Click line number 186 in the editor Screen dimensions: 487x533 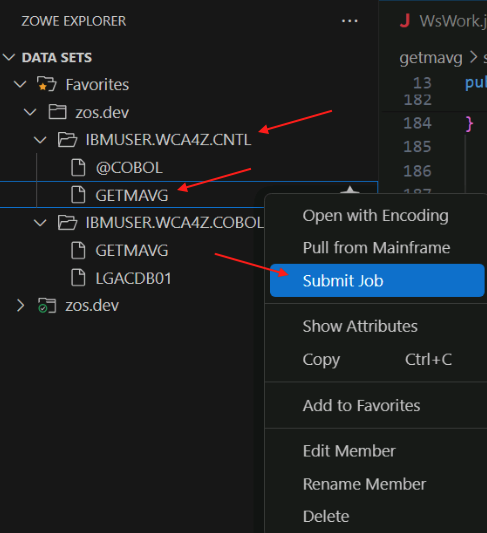pyautogui.click(x=417, y=171)
